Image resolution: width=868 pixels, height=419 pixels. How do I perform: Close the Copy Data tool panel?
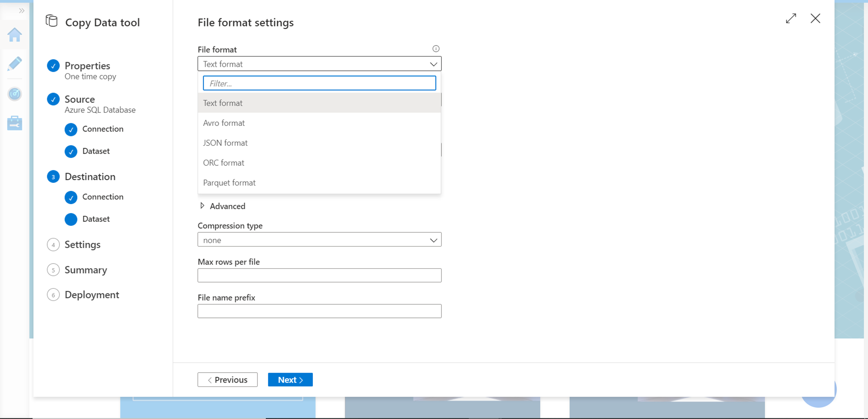pos(815,18)
